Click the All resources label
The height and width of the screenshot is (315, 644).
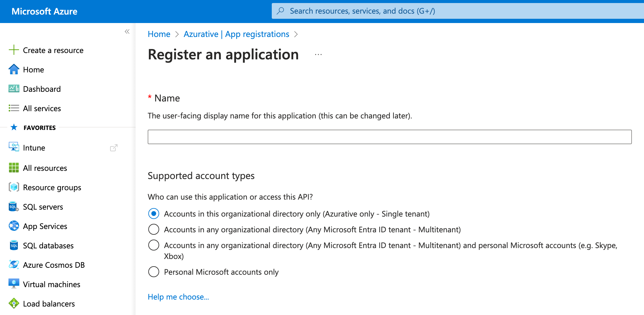45,168
